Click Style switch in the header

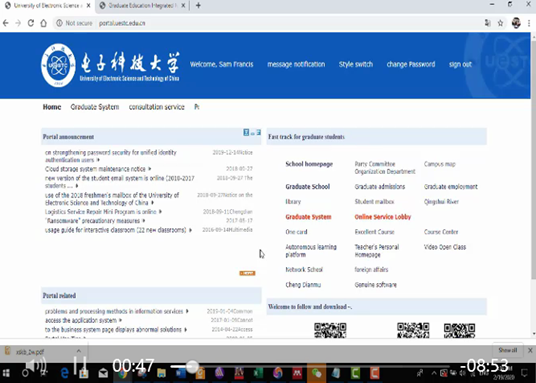click(x=356, y=64)
